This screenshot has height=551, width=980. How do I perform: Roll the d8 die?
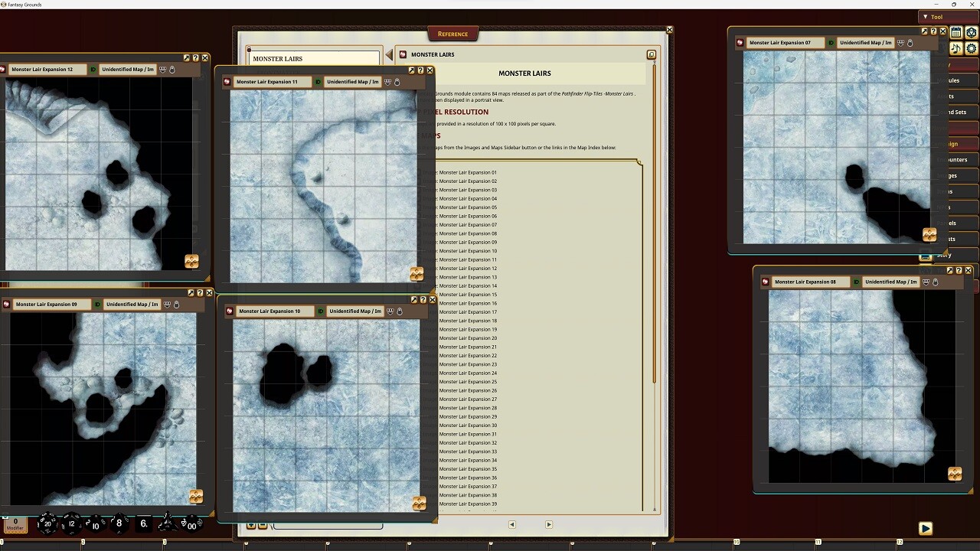pyautogui.click(x=119, y=523)
